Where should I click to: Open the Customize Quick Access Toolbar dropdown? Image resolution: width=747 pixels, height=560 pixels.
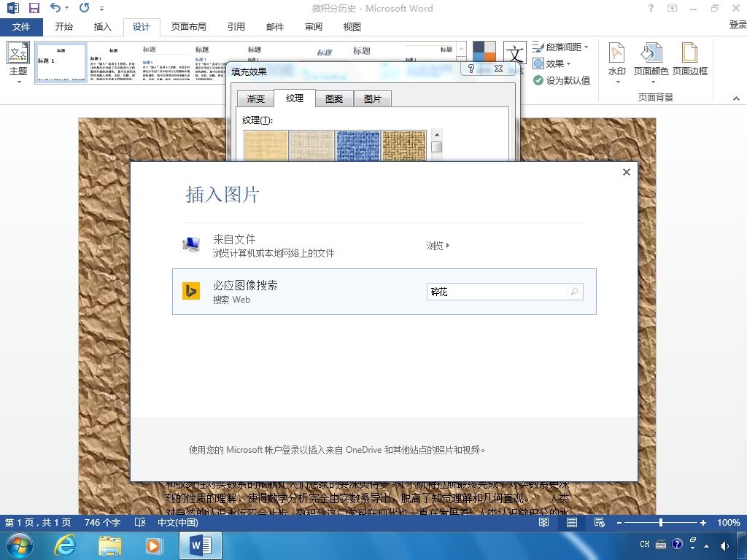click(x=101, y=9)
